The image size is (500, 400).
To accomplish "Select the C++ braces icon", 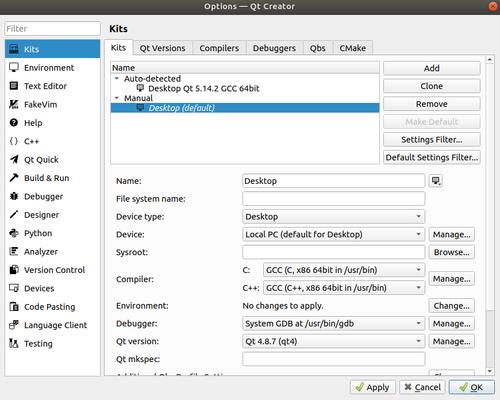I will pos(14,141).
